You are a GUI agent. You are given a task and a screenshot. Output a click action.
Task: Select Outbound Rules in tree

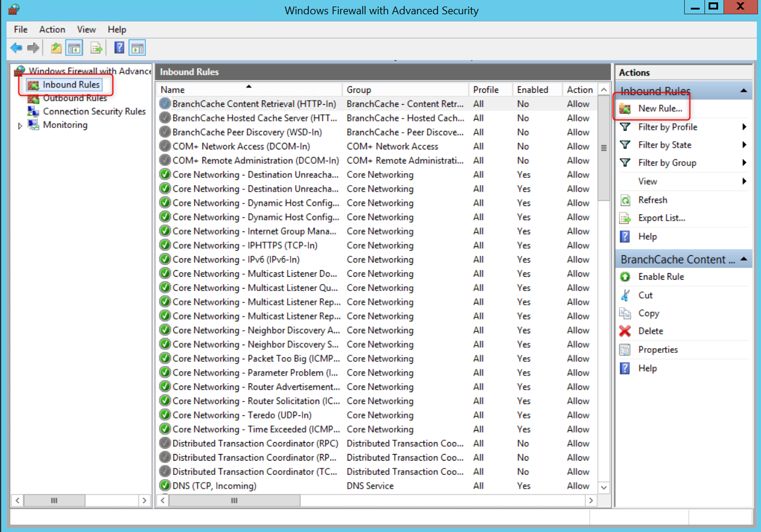pyautogui.click(x=74, y=98)
